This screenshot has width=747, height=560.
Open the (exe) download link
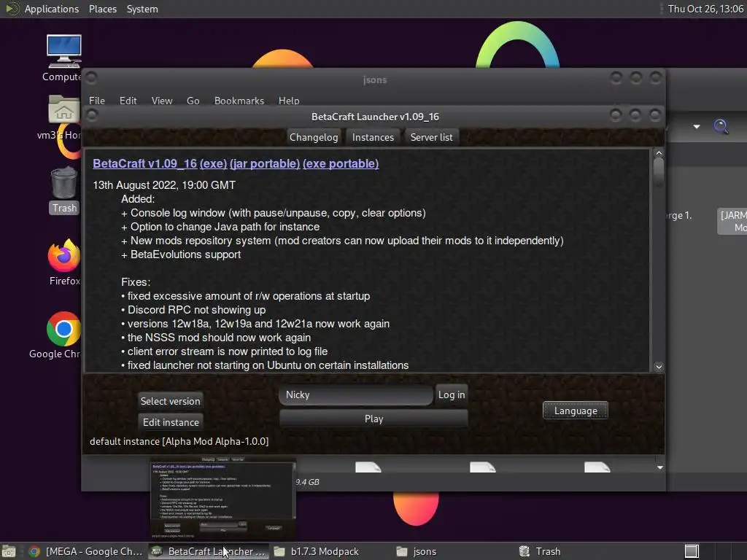[213, 163]
